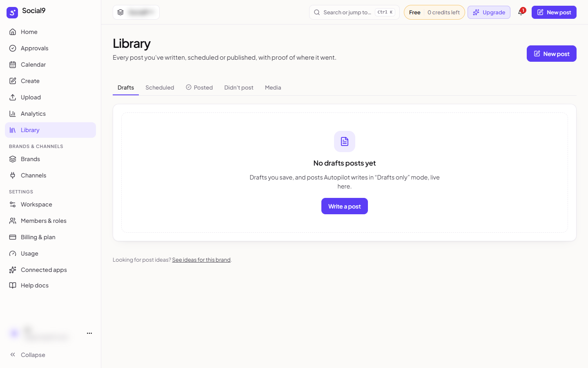Click the notification bell icon
588x368 pixels.
click(x=521, y=12)
